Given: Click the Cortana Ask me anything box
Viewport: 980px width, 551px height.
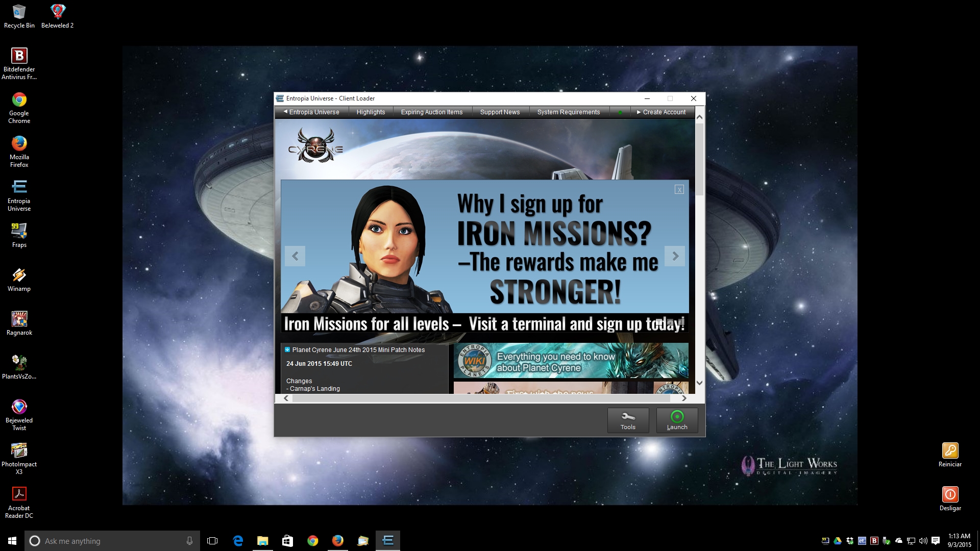Looking at the screenshot, I should (x=111, y=541).
